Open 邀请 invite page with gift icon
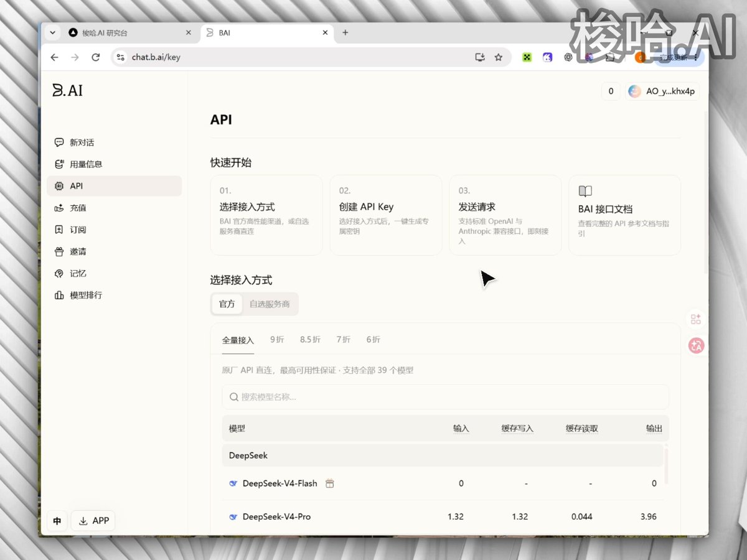This screenshot has height=560, width=747. click(114, 251)
